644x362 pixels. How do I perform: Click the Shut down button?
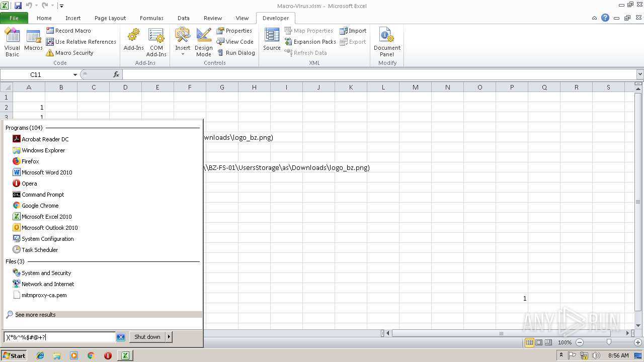[147, 337]
